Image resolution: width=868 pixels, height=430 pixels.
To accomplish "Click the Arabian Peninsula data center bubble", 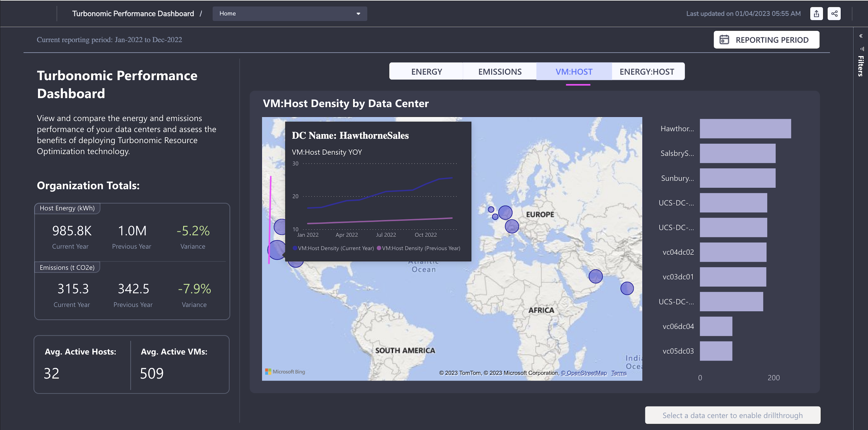I will point(595,276).
